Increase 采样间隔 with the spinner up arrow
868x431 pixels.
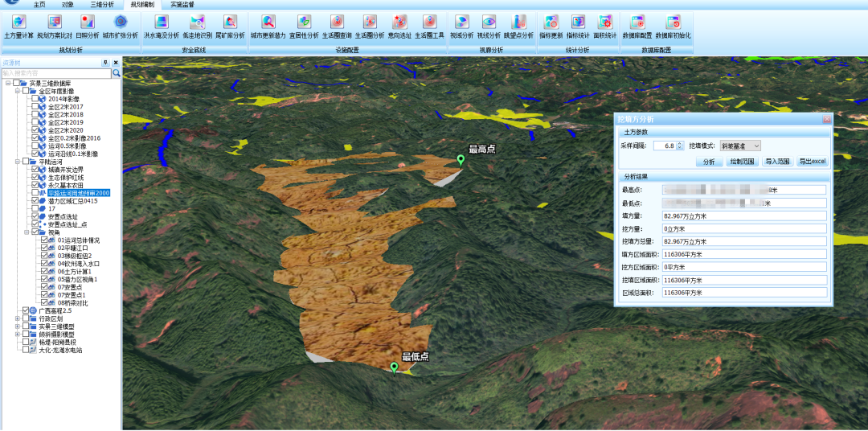pyautogui.click(x=681, y=143)
